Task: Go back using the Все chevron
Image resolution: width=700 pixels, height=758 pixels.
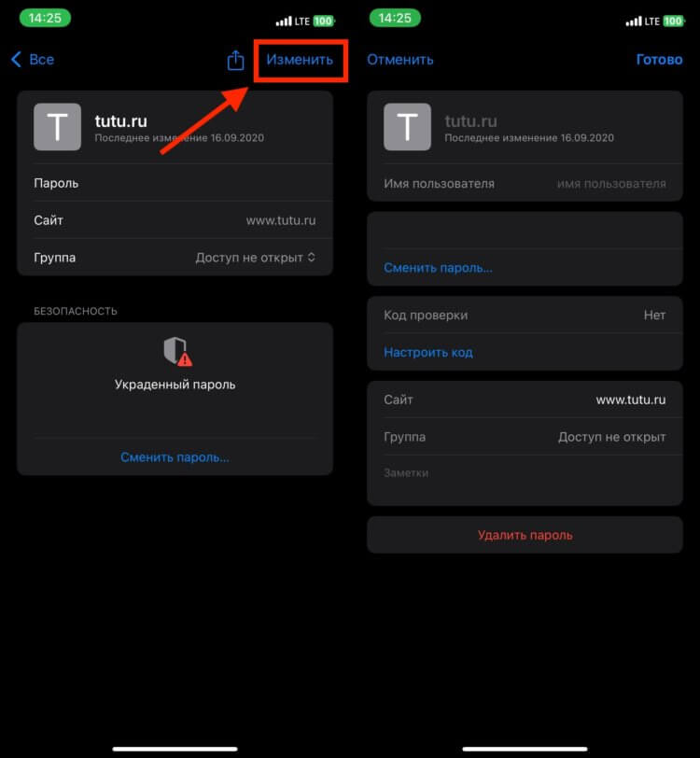Action: point(33,60)
